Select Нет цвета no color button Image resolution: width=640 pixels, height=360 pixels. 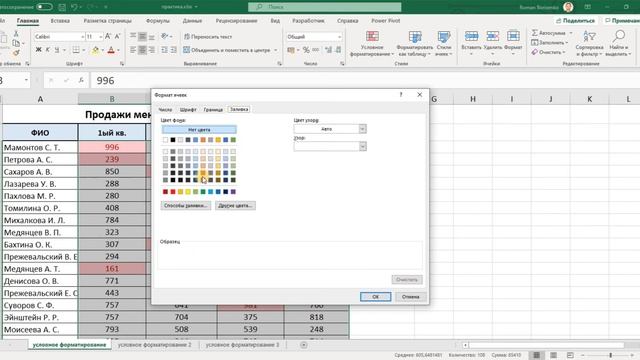click(x=199, y=130)
